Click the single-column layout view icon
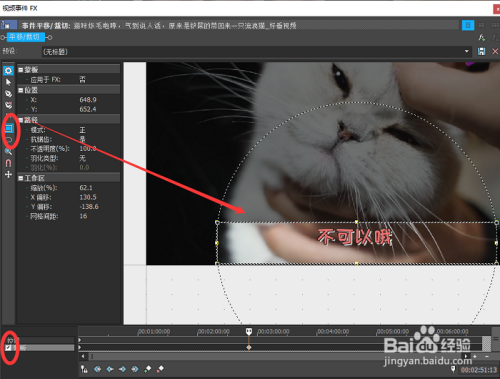This screenshot has height=379, width=500. (x=468, y=25)
